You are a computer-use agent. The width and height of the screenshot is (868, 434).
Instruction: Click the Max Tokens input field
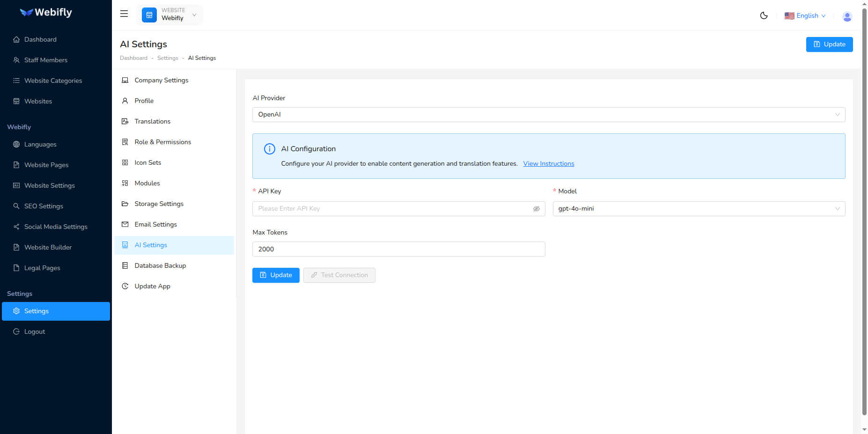point(398,249)
